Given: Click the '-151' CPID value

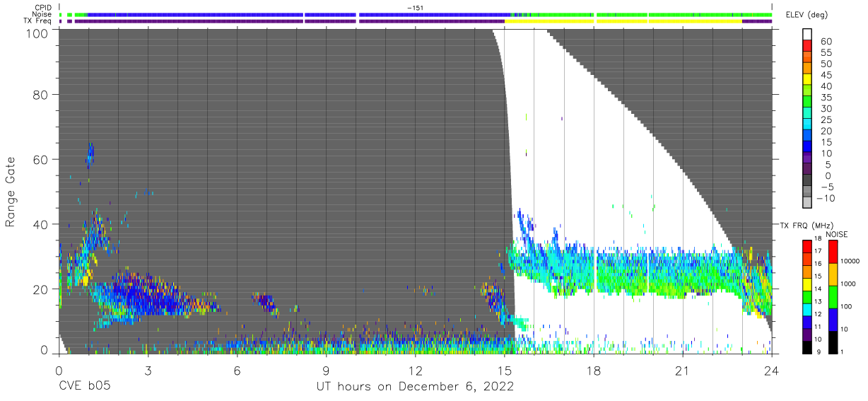Looking at the screenshot, I should [x=415, y=7].
